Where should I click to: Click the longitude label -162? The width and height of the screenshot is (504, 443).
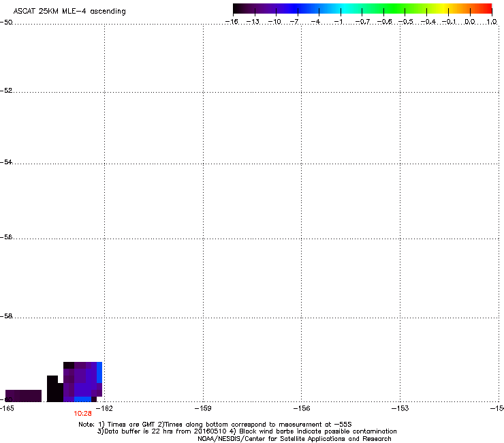tap(104, 408)
